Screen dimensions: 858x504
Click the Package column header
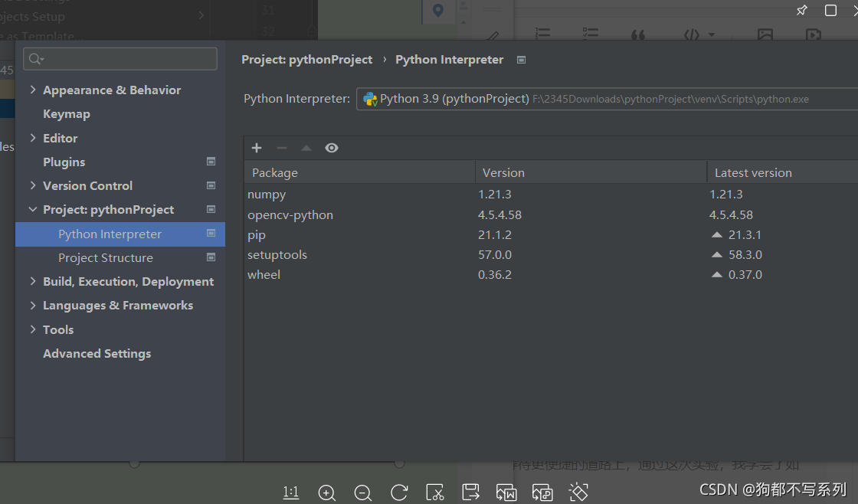click(359, 172)
